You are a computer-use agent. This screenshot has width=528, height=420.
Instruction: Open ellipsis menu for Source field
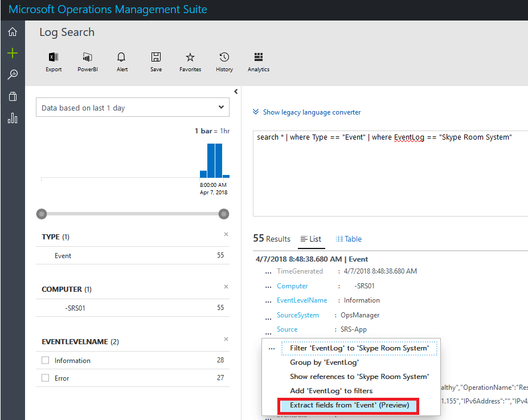[268, 333]
